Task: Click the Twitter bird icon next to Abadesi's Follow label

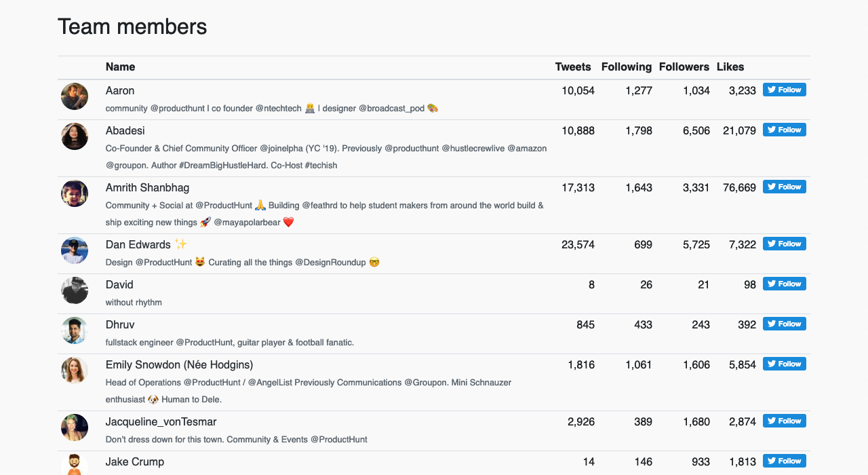Action: point(771,129)
